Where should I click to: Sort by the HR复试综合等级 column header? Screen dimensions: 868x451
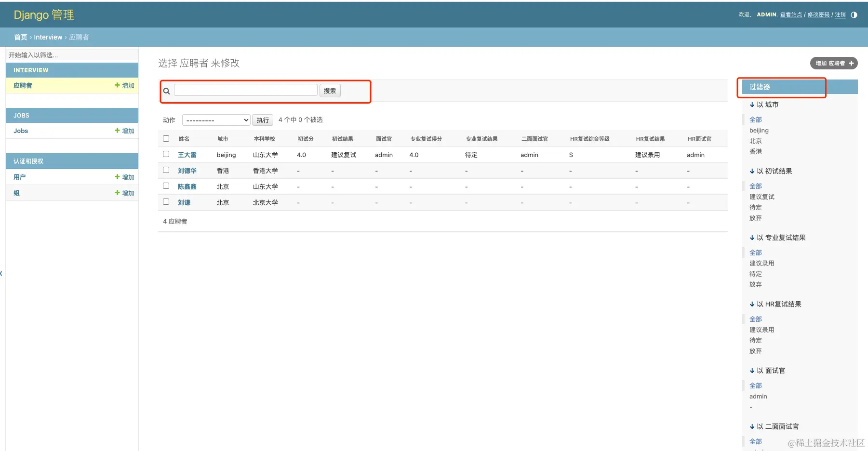[589, 139]
